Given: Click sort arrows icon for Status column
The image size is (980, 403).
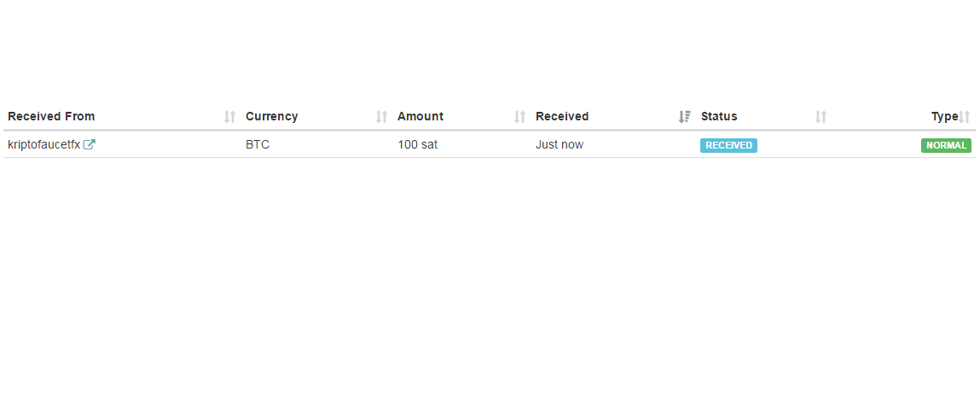Looking at the screenshot, I should pos(821,117).
